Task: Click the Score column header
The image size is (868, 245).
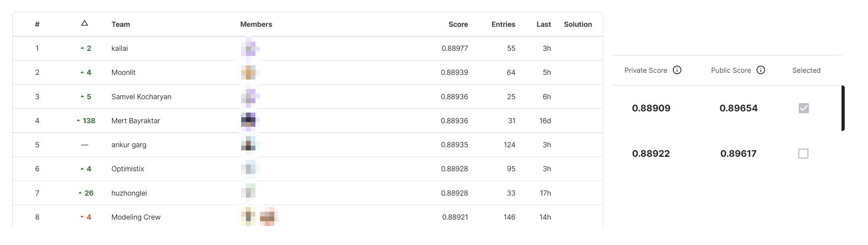Action: 458,24
